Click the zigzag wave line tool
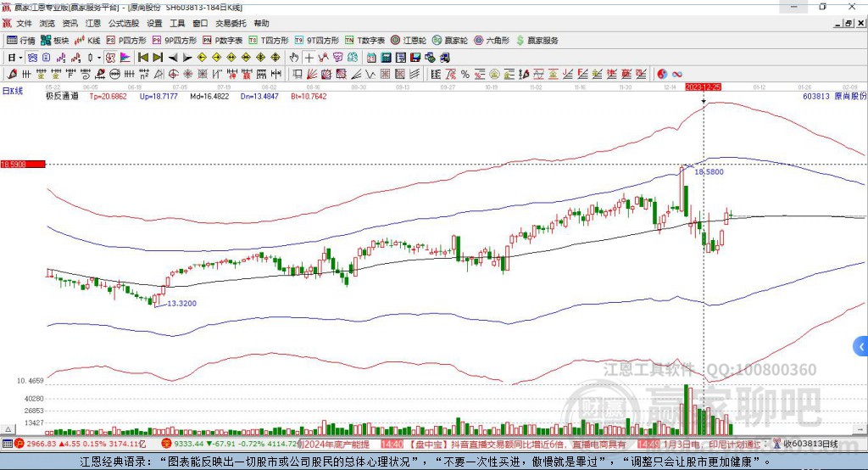Image resolution: width=868 pixels, height=470 pixels. (x=370, y=74)
